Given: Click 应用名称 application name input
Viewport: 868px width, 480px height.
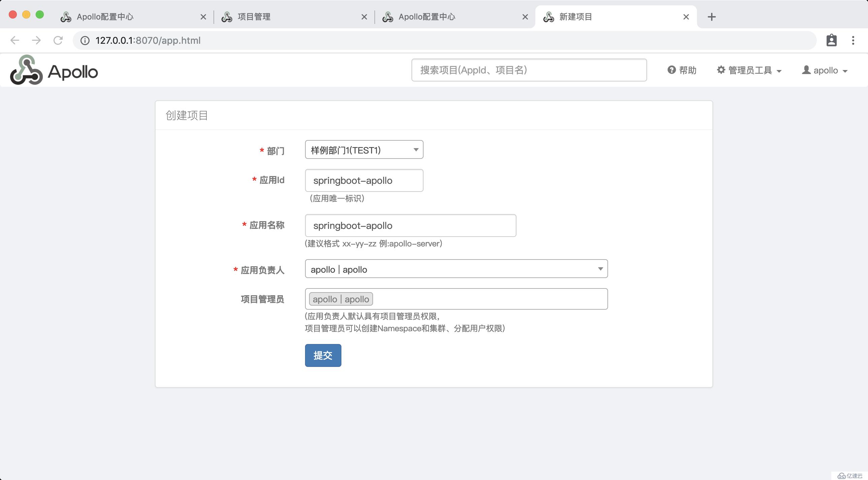Looking at the screenshot, I should [410, 225].
